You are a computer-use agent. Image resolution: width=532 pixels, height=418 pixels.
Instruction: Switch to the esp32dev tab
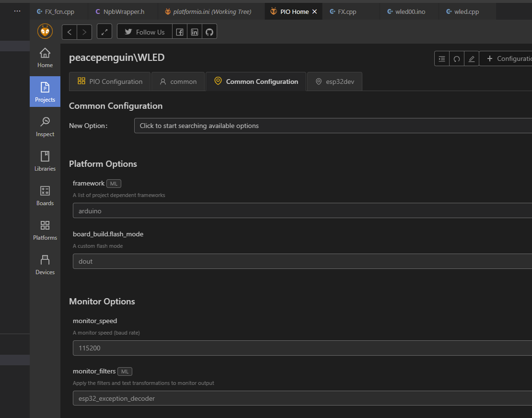click(x=335, y=81)
